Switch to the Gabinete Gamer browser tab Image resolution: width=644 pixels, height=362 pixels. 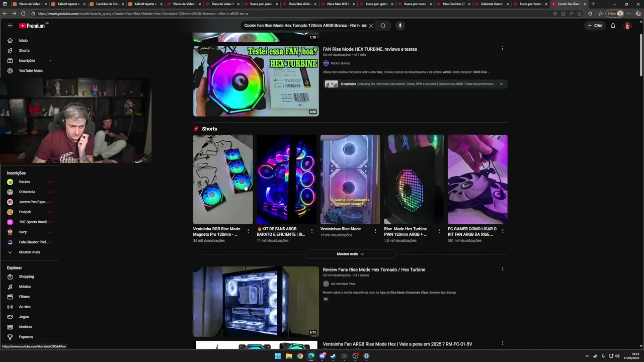click(x=491, y=4)
